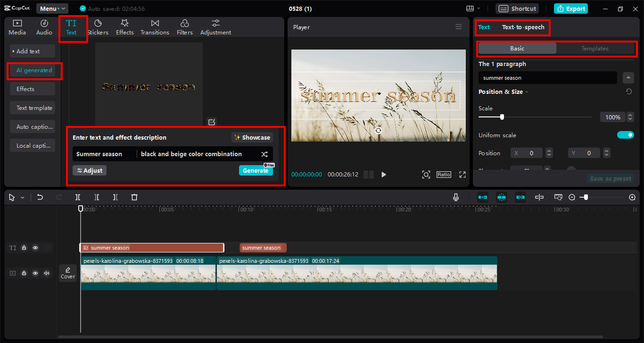Toggle preview axis
Image resolution: width=644 pixels, height=343 pixels.
click(539, 197)
